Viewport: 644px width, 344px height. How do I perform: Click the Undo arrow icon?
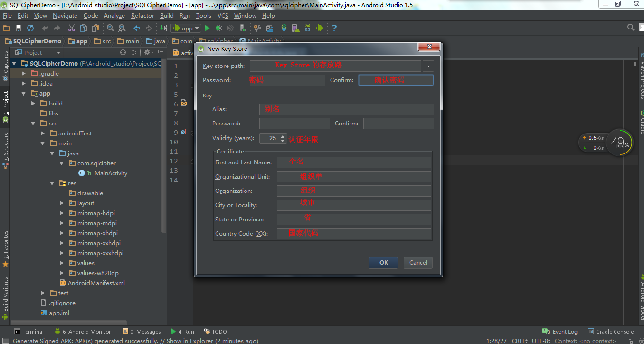(45, 28)
